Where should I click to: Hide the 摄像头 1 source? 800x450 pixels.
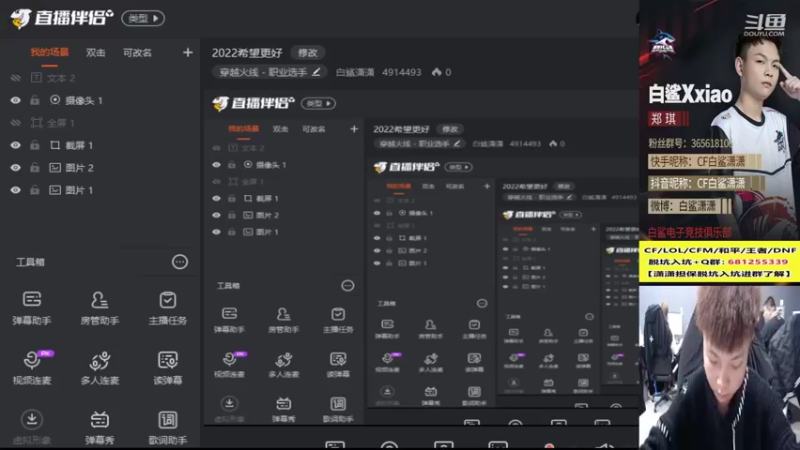click(x=15, y=100)
